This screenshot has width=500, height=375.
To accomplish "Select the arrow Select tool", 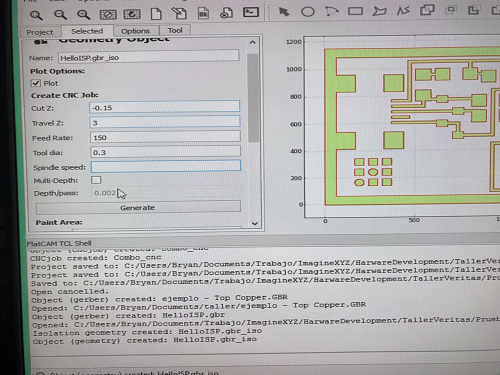I will click(284, 12).
